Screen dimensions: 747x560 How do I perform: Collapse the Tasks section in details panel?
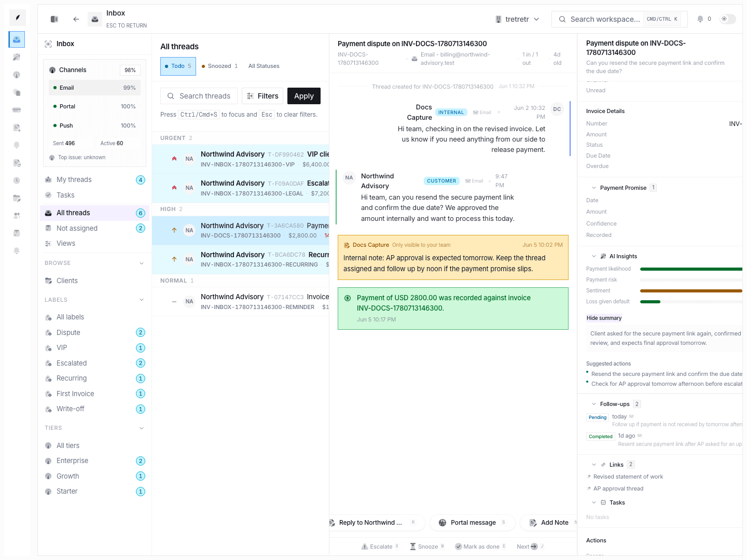(594, 502)
